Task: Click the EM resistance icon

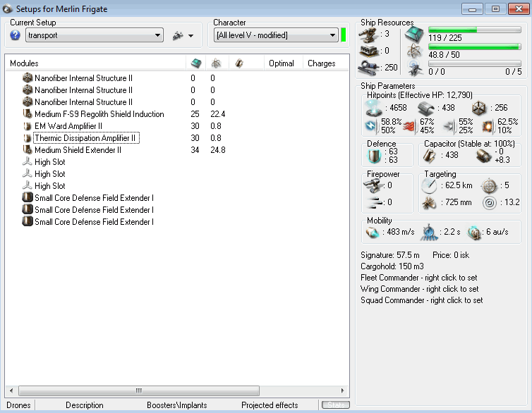Action: (372, 126)
